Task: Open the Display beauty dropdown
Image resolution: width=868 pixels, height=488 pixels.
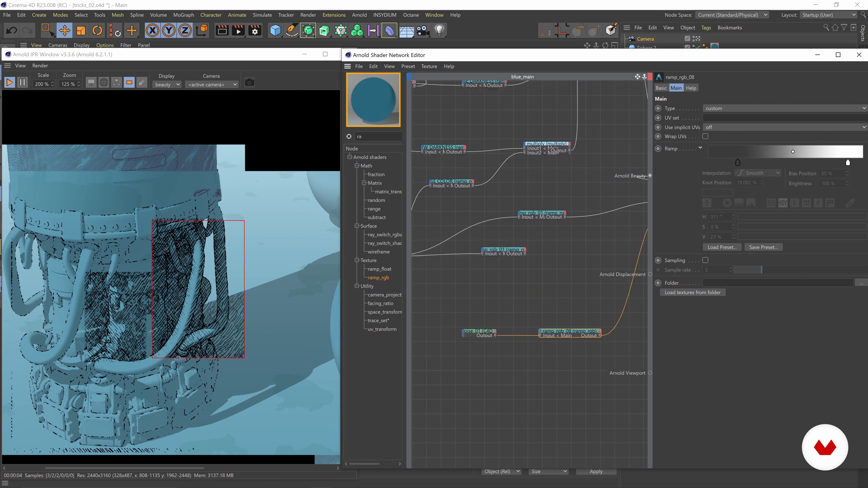Action: tap(167, 84)
